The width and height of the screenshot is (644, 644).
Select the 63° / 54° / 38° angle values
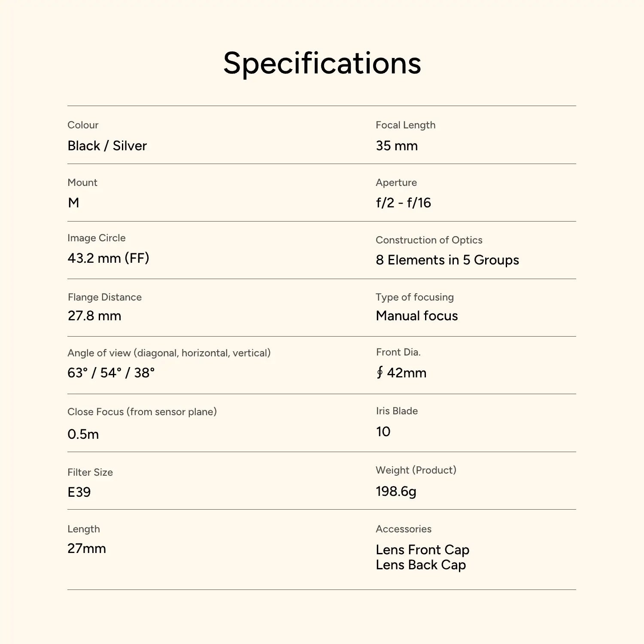(x=111, y=373)
